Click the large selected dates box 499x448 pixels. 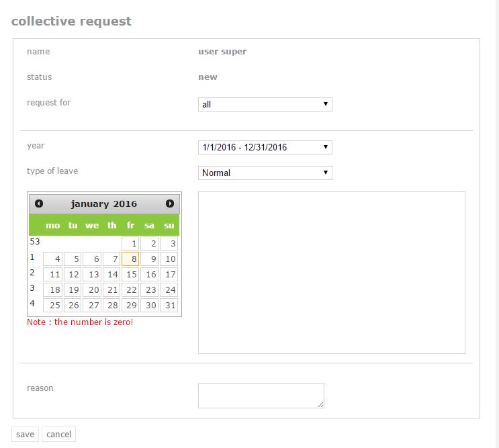coord(332,273)
